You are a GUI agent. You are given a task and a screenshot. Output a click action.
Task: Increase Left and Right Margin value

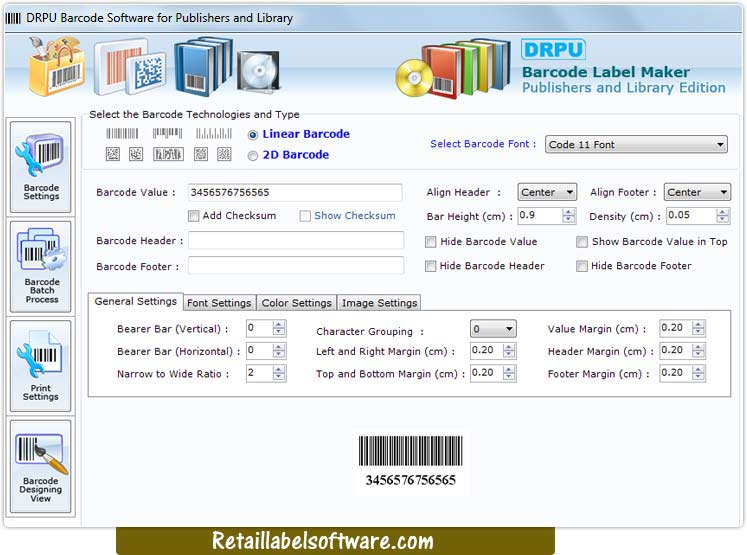509,347
